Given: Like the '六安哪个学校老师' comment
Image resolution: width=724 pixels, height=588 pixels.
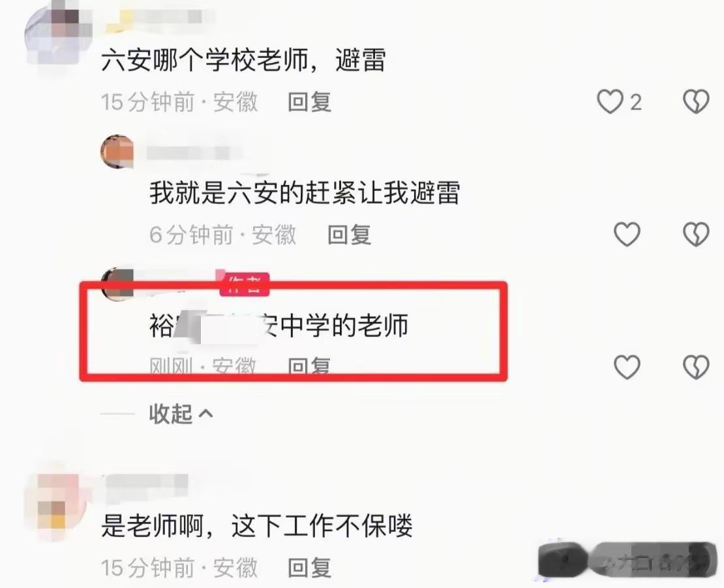Looking at the screenshot, I should pos(610,102).
